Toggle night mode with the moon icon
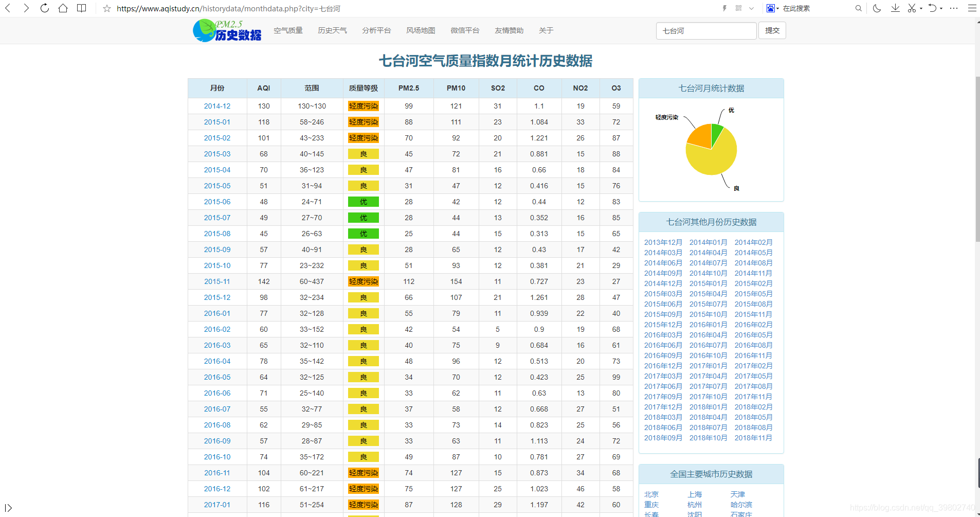This screenshot has height=517, width=980. pyautogui.click(x=877, y=8)
